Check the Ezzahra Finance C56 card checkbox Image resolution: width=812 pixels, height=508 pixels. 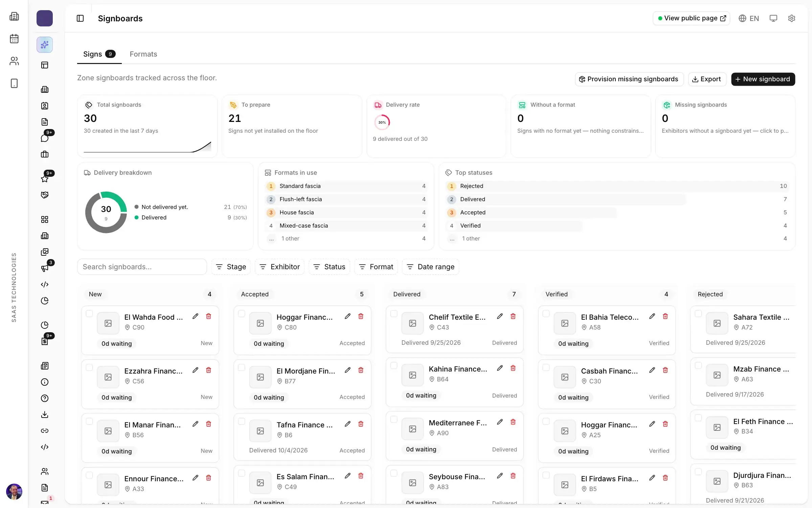pos(89,367)
